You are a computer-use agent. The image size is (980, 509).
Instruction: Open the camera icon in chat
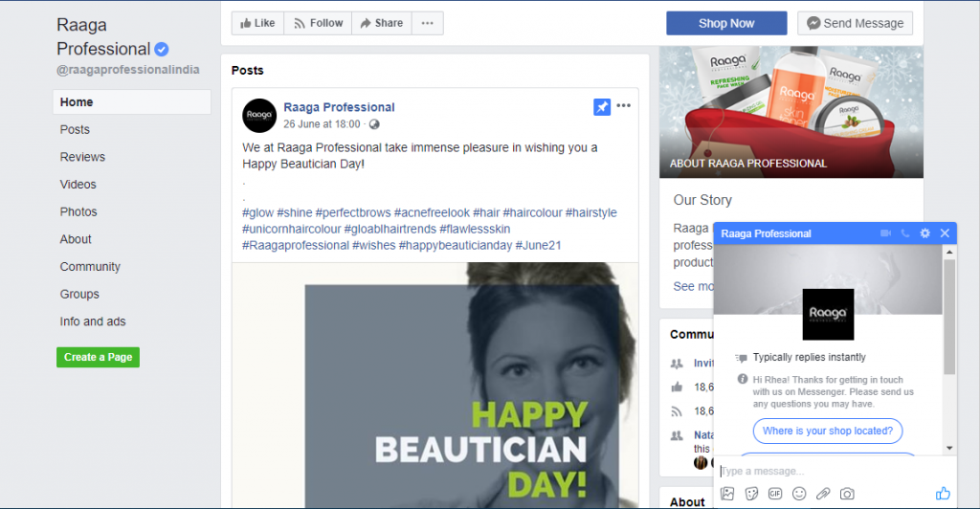[847, 494]
